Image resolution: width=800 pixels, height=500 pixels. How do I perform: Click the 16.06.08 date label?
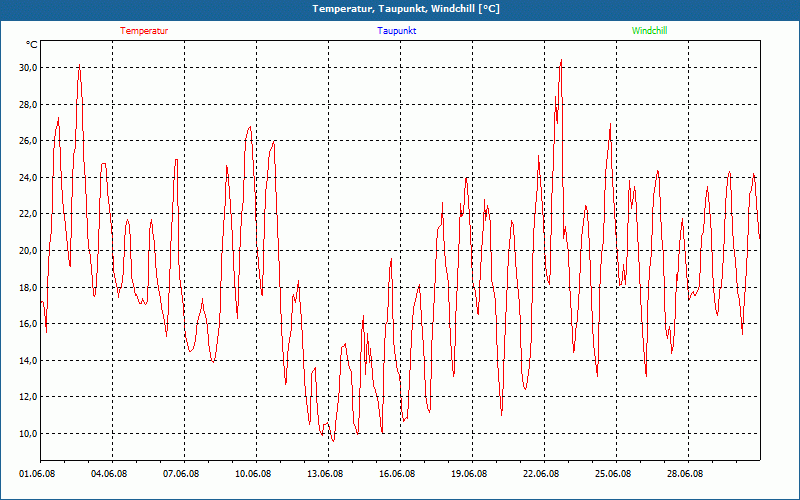[397, 474]
